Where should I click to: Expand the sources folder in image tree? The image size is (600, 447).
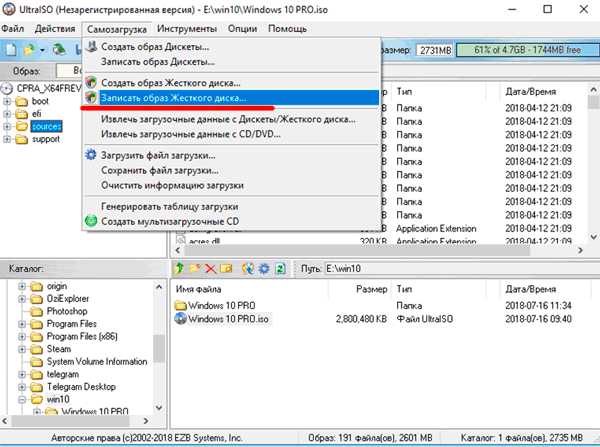coord(7,126)
